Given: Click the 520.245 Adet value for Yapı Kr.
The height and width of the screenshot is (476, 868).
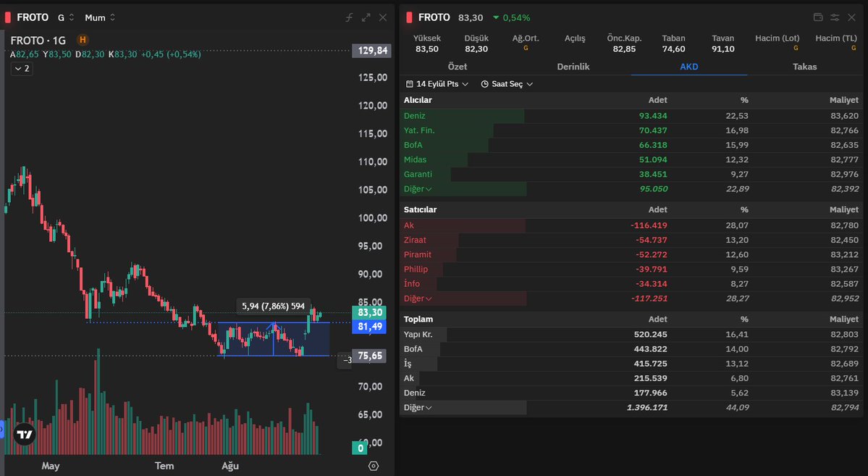Looking at the screenshot, I should coord(650,335).
